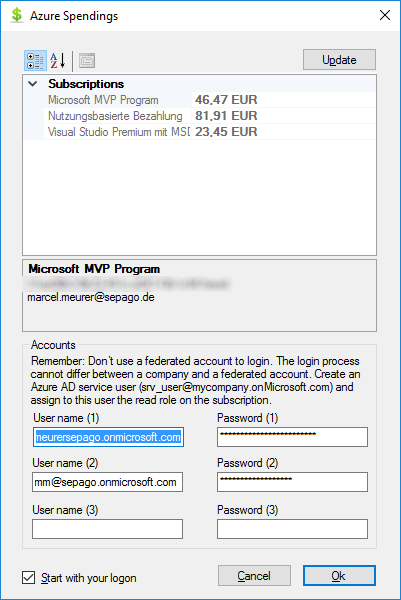This screenshot has width=401, height=600.
Task: Click the Password (2) label
Action: pyautogui.click(x=248, y=463)
